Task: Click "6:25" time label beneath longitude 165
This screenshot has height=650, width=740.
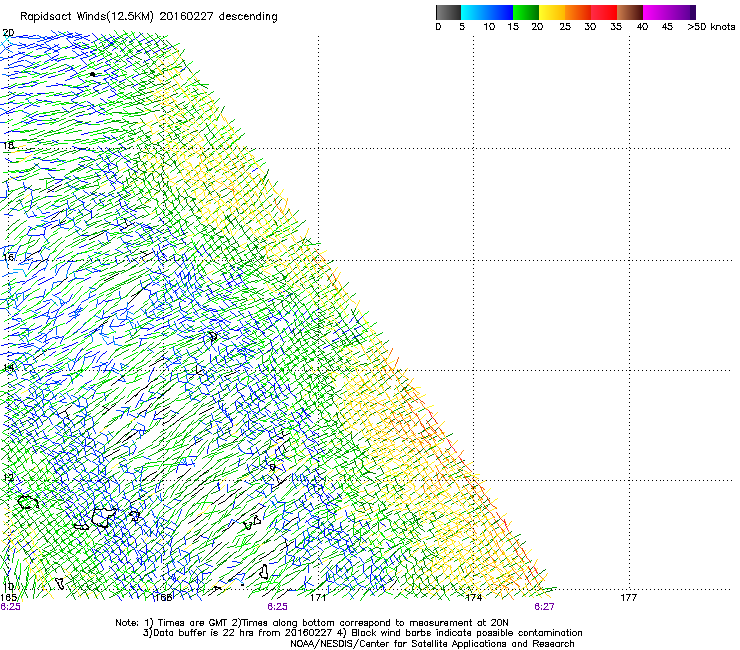Action: pyautogui.click(x=10, y=607)
